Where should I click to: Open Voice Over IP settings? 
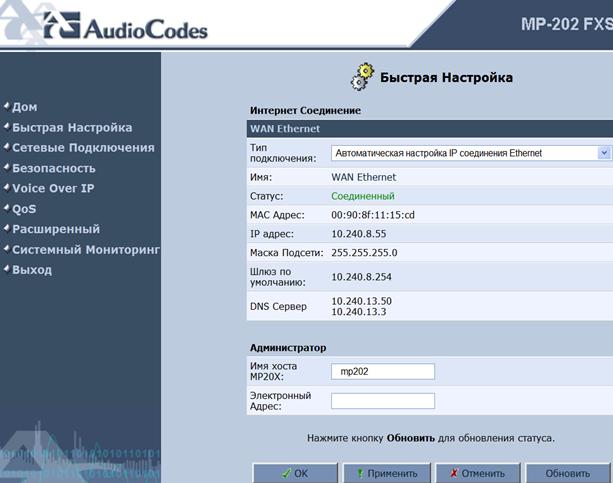53,189
